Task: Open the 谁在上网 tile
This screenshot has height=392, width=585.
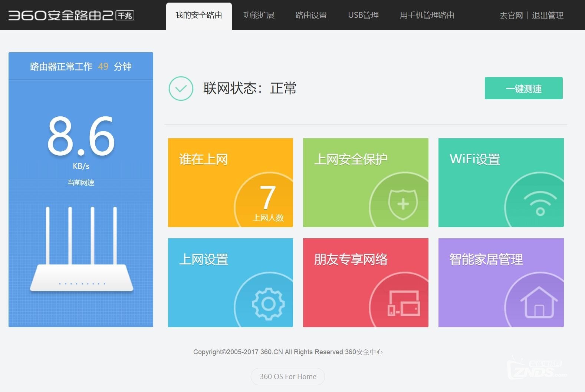Action: (x=230, y=183)
